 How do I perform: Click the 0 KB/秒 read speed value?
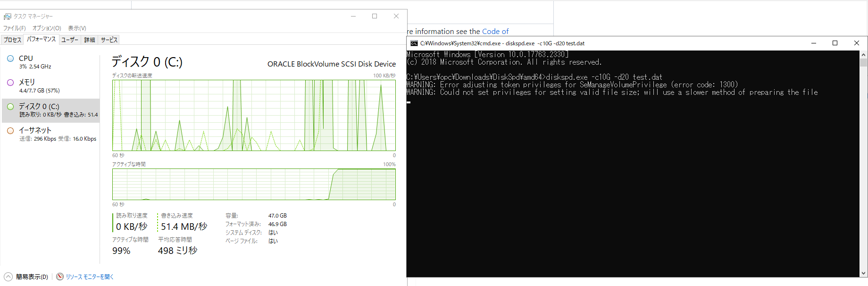point(132,227)
